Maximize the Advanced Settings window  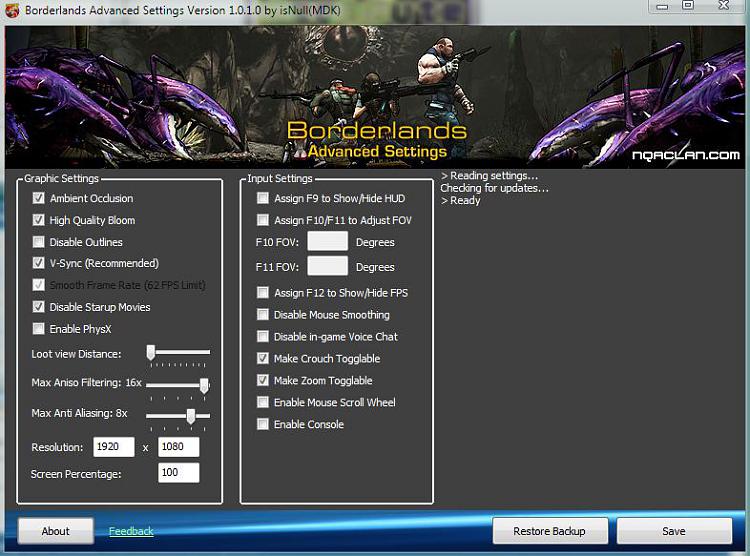(688, 6)
